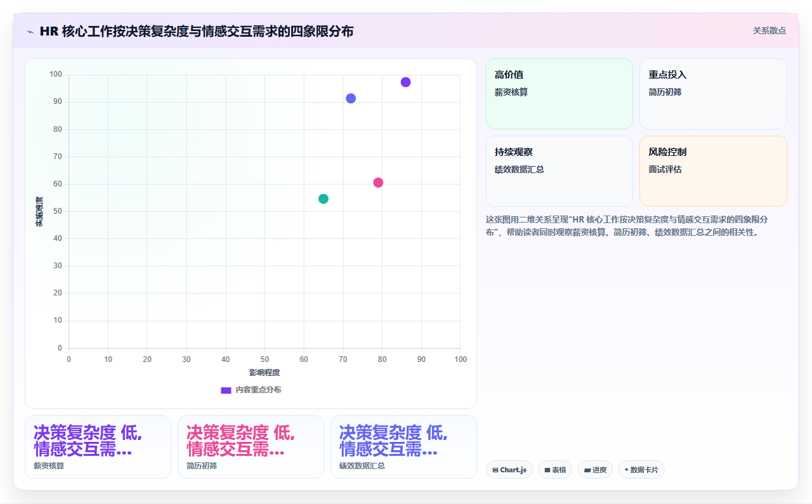The image size is (812, 504).
Task: Select the 面试评估 text in 风险控制 card
Action: click(665, 169)
